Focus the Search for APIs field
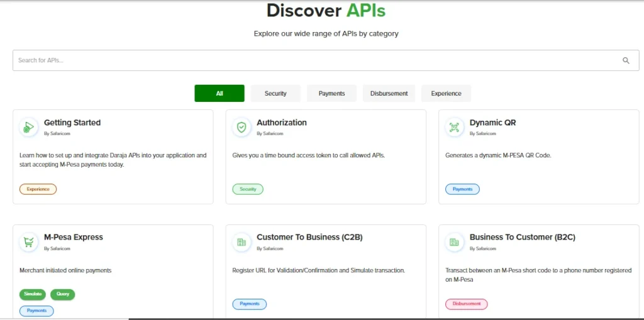644x320 pixels. [326, 60]
